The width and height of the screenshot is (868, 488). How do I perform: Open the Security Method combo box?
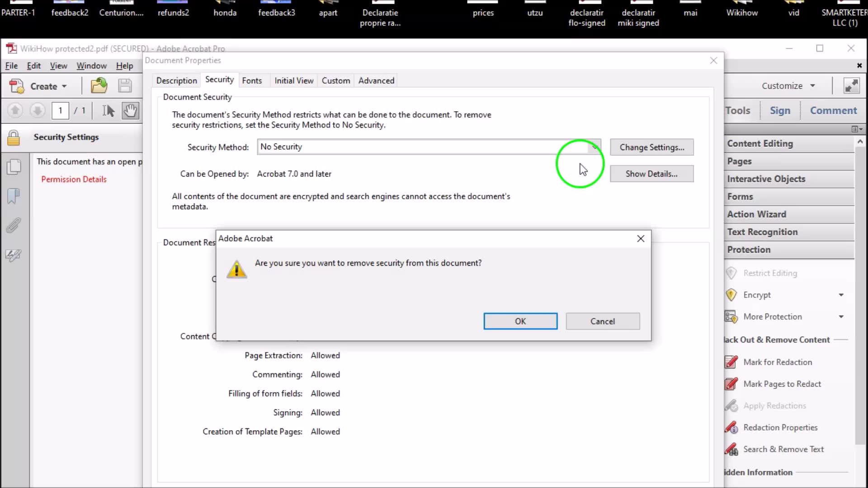(x=428, y=147)
